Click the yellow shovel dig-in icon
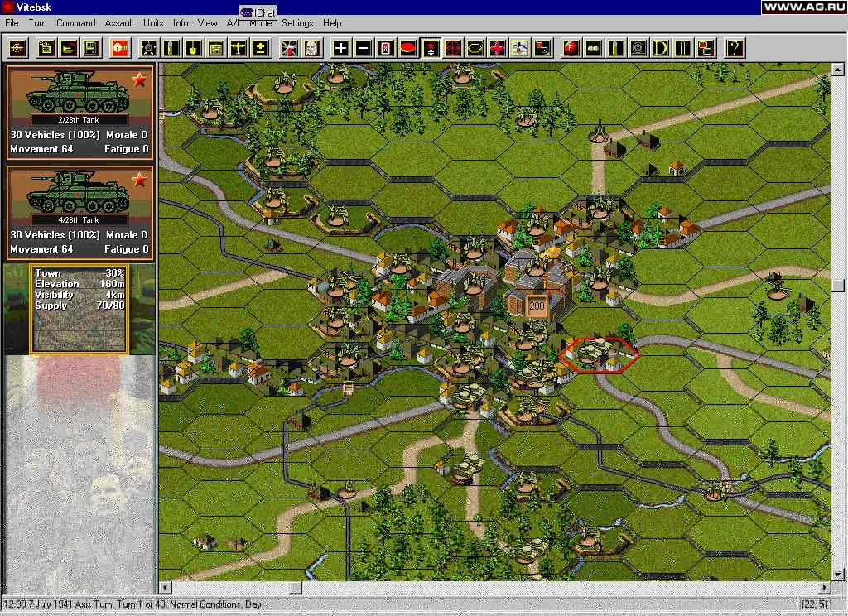848x616 pixels. (x=194, y=48)
